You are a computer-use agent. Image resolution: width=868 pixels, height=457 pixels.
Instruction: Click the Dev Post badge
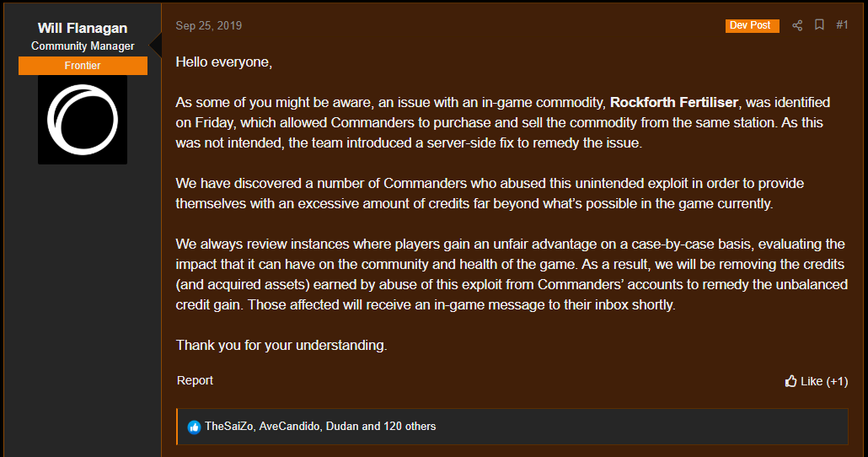click(x=753, y=25)
